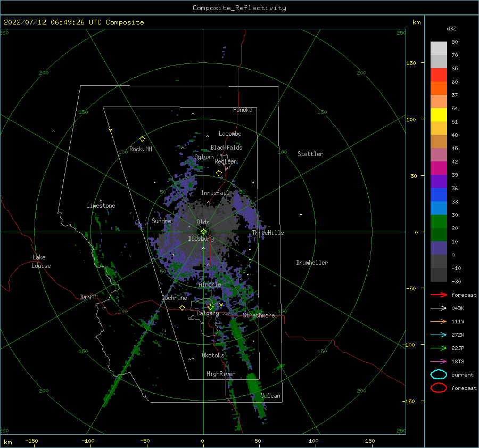Click the red forecast ellipse in legend
Viewport: 479px width, 448px height.
(x=439, y=388)
